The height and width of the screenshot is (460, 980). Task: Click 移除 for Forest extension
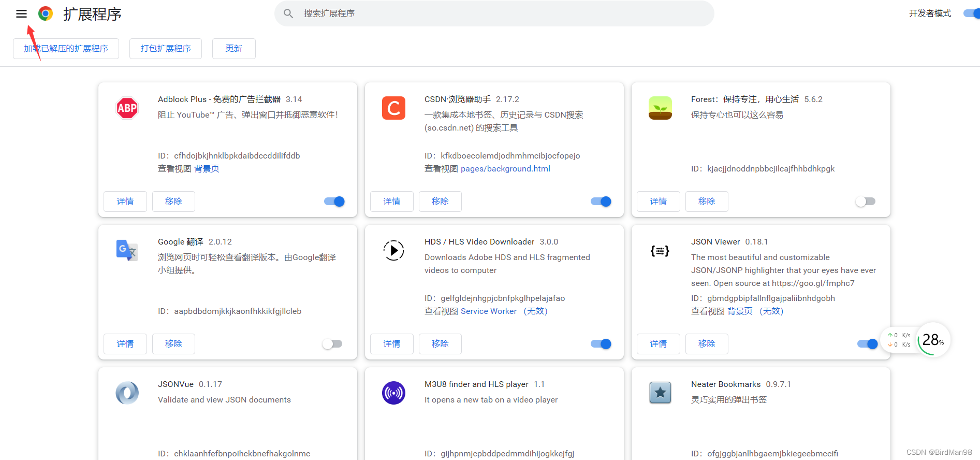[707, 202]
